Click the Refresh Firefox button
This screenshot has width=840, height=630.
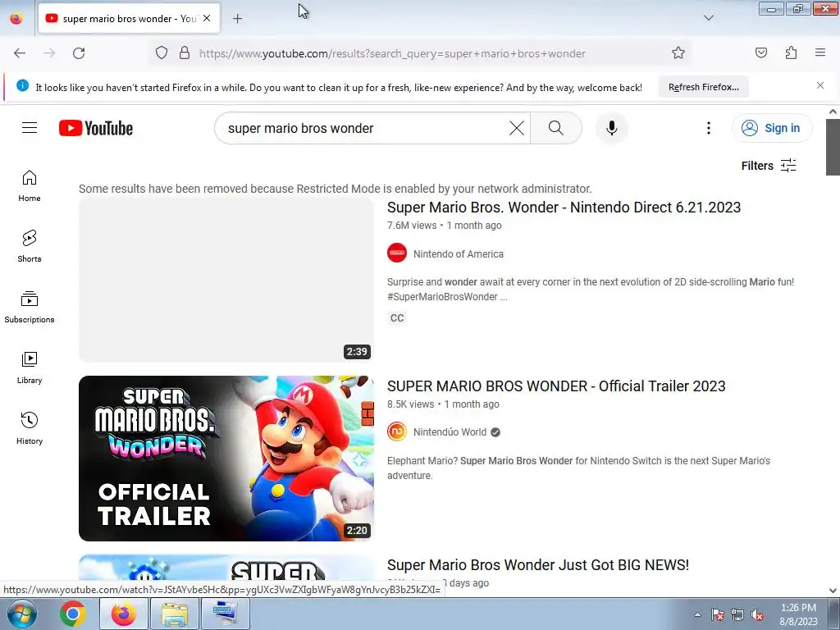[703, 87]
